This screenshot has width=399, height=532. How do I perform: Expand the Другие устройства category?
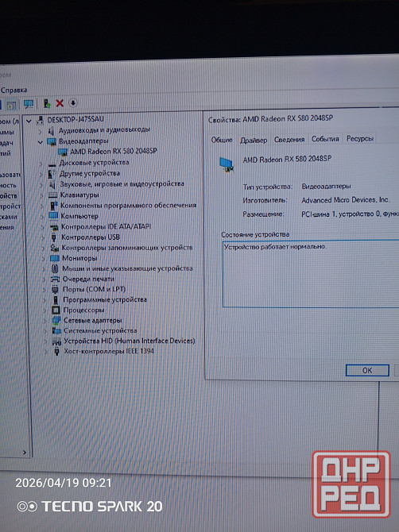click(41, 175)
